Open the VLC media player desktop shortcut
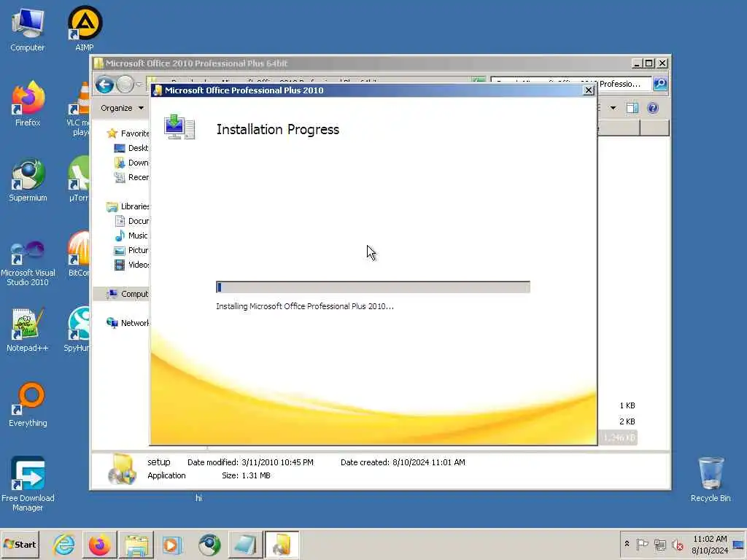The width and height of the screenshot is (747, 560). 79,109
